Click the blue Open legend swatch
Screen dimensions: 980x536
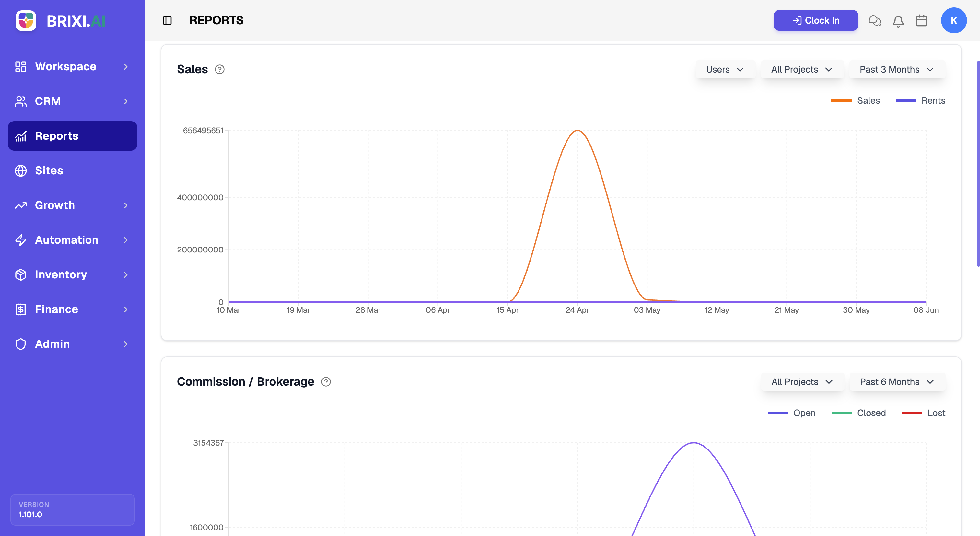(777, 413)
